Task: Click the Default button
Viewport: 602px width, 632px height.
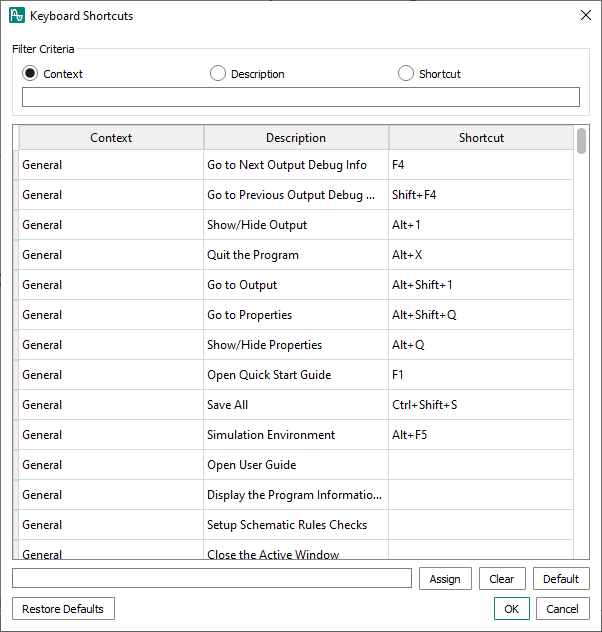Action: tap(561, 579)
